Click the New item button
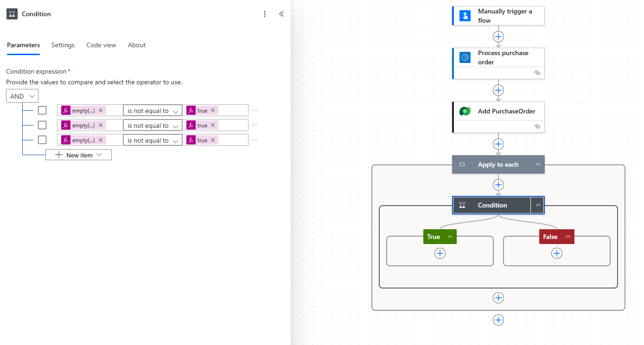The image size is (644, 345). [78, 154]
